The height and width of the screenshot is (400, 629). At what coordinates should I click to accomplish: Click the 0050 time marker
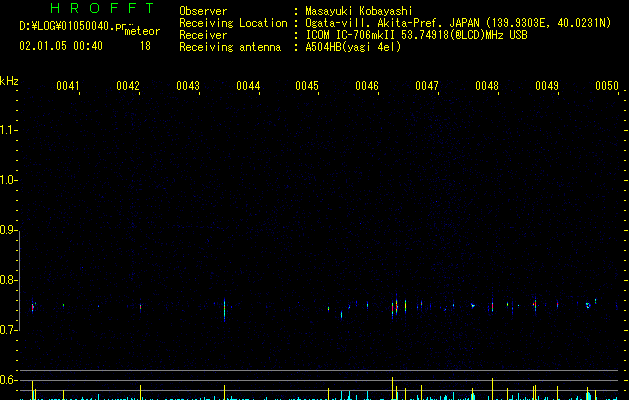click(607, 86)
